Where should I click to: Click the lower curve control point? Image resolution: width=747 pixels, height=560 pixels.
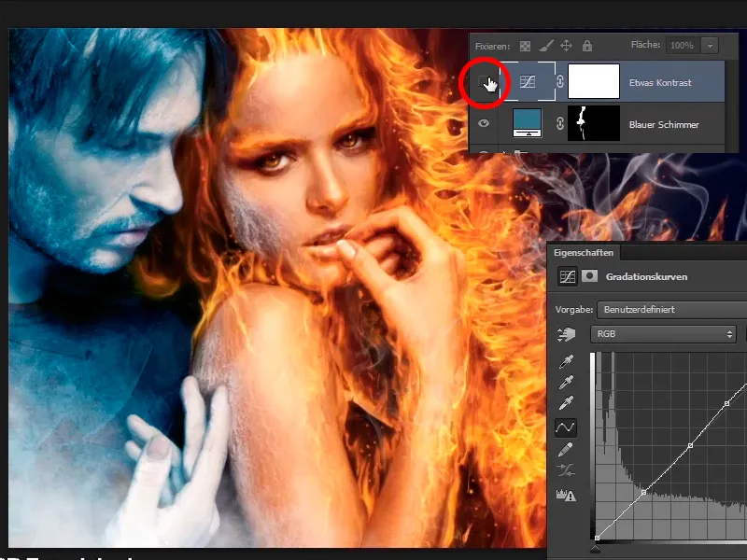(643, 493)
